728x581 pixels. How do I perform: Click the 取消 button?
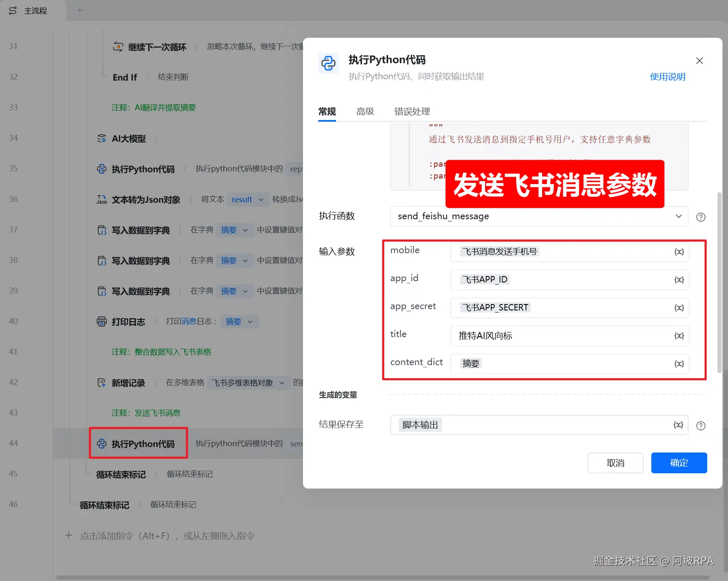coord(615,463)
